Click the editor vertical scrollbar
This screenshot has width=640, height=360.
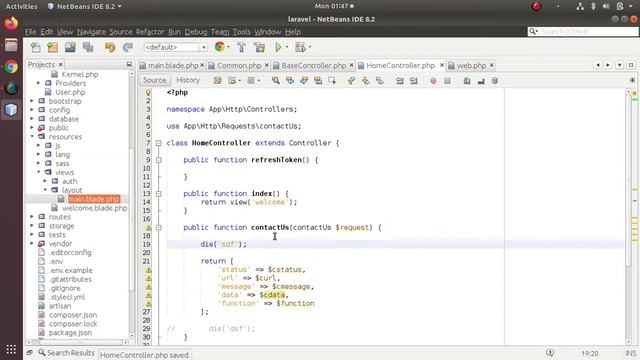click(x=629, y=180)
